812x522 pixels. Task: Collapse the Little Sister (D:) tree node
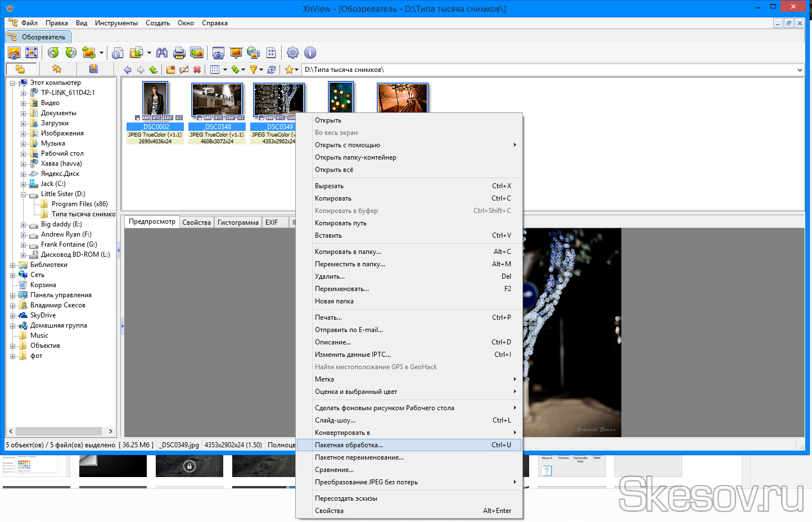pos(24,194)
